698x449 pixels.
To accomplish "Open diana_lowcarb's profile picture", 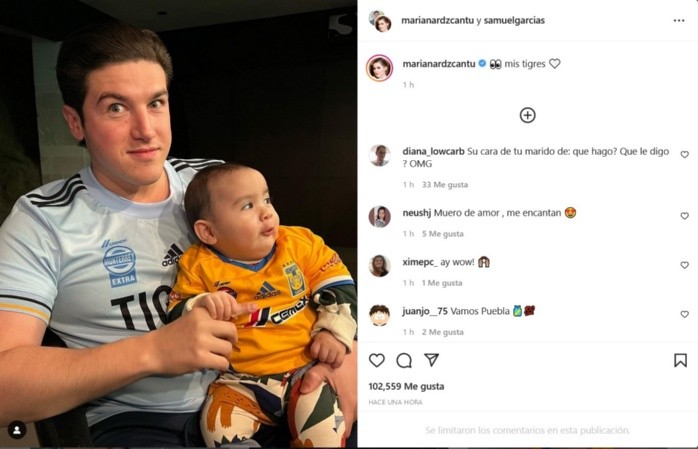I will (380, 155).
